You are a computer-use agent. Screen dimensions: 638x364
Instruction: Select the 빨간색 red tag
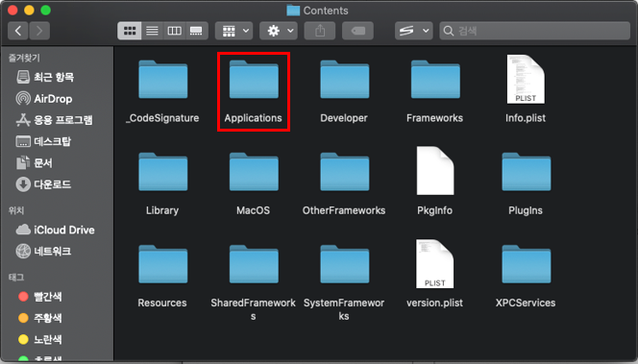pos(40,297)
